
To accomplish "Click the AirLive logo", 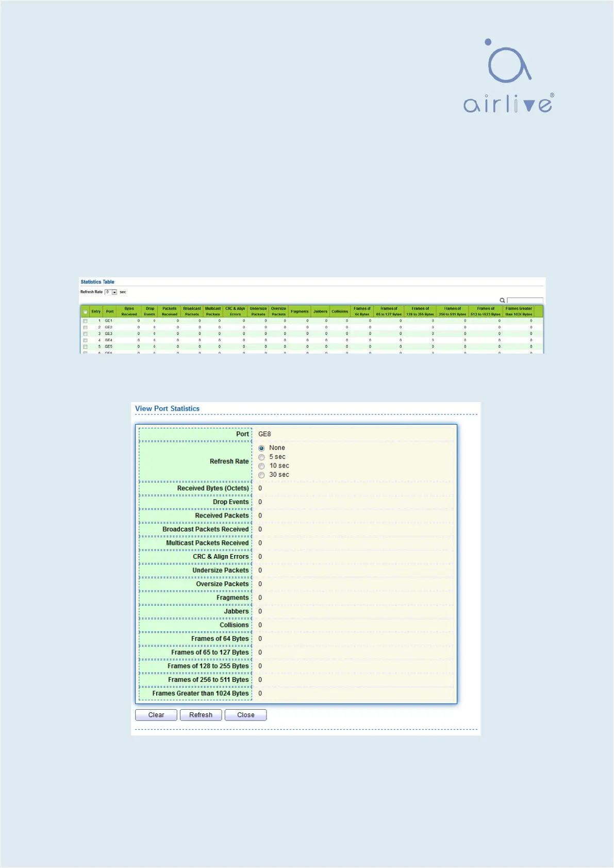I will (508, 76).
